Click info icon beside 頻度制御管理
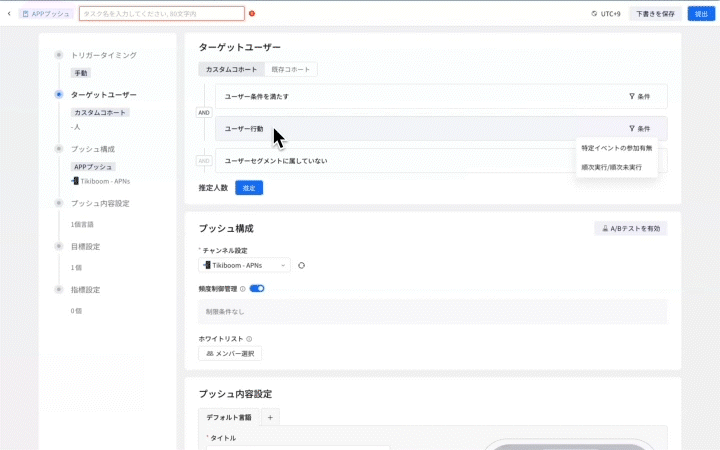 pyautogui.click(x=242, y=289)
